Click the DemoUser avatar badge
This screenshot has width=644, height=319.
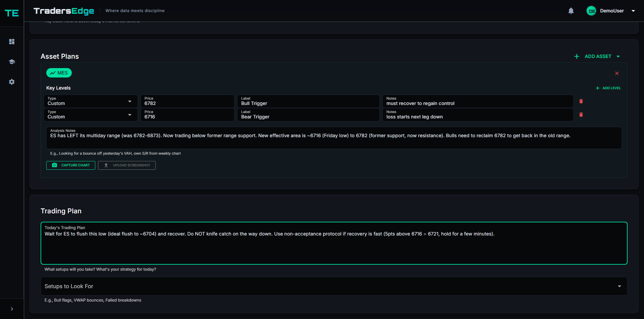pyautogui.click(x=591, y=11)
